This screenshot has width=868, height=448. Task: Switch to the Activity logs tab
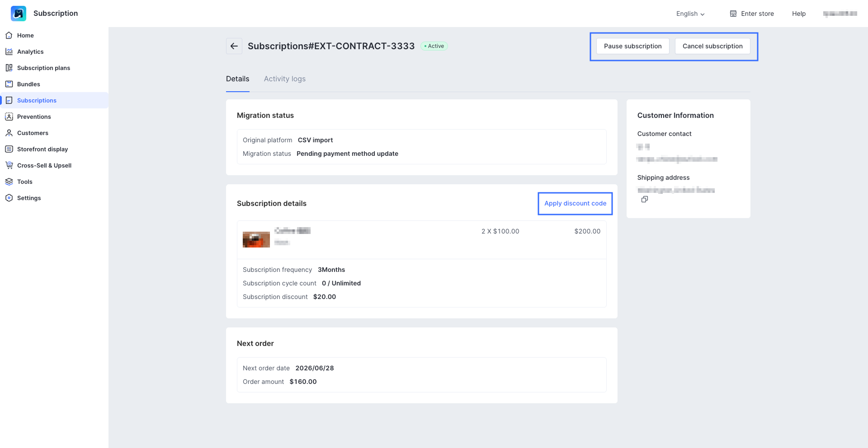click(x=285, y=79)
